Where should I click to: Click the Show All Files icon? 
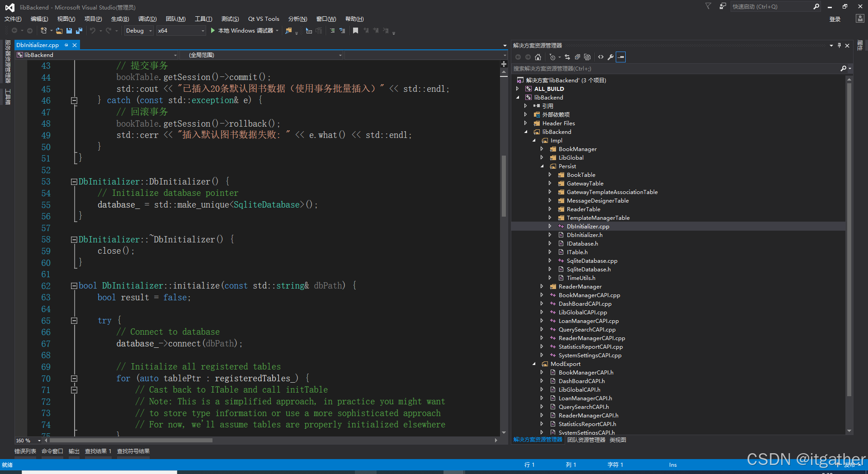[587, 57]
